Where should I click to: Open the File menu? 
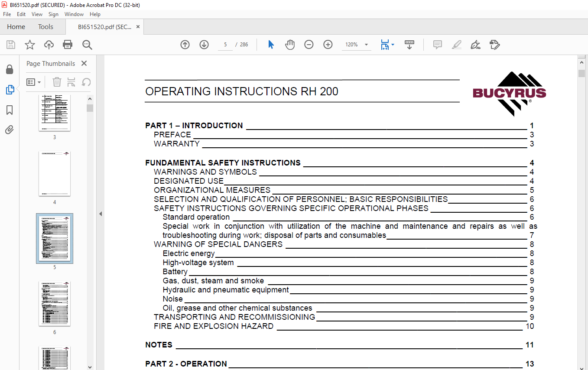7,14
